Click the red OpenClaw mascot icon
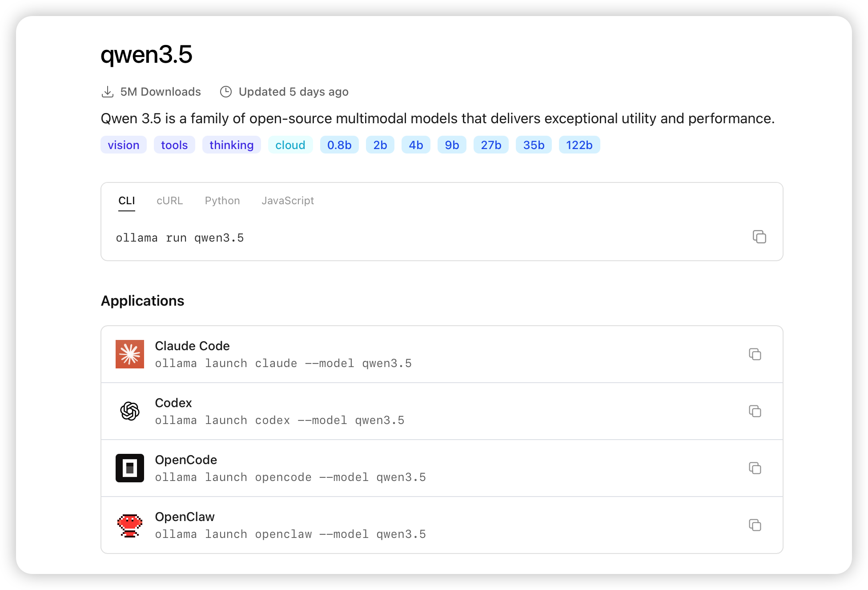Image resolution: width=868 pixels, height=590 pixels. point(130,525)
